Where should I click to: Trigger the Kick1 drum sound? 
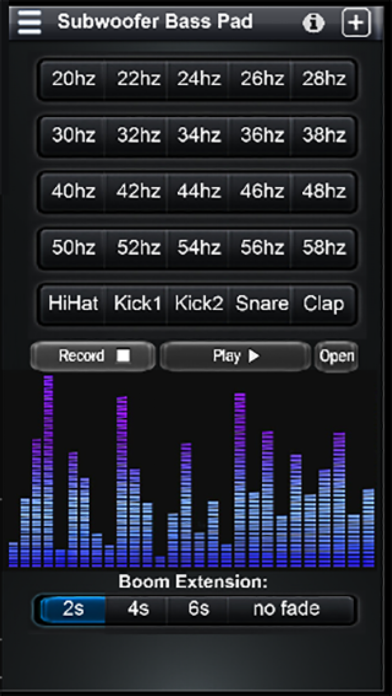(x=136, y=304)
